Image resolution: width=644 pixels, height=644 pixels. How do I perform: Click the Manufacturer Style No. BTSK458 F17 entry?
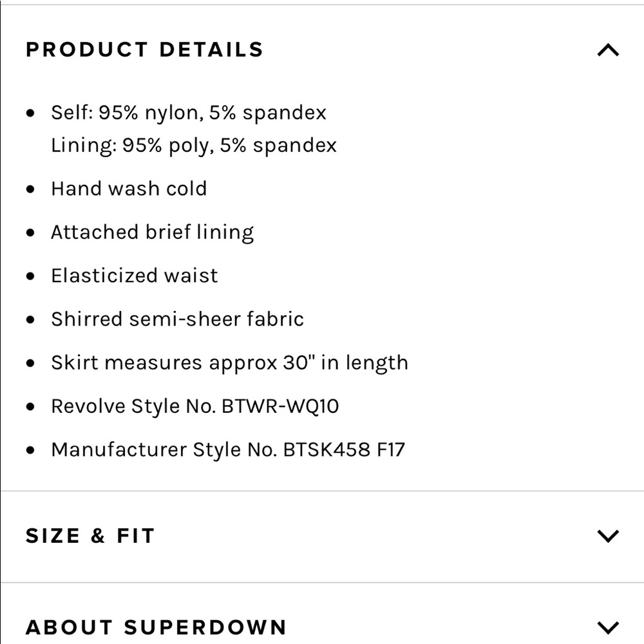tap(229, 450)
